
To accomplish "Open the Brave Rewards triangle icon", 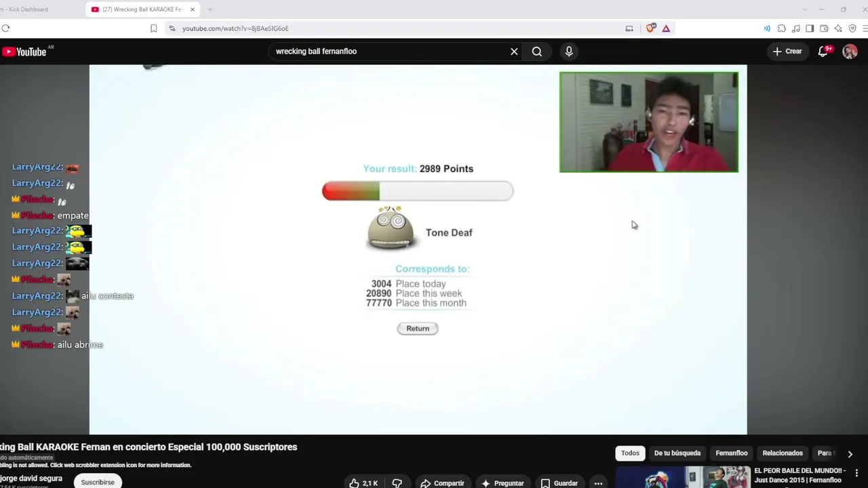I will coord(666,28).
